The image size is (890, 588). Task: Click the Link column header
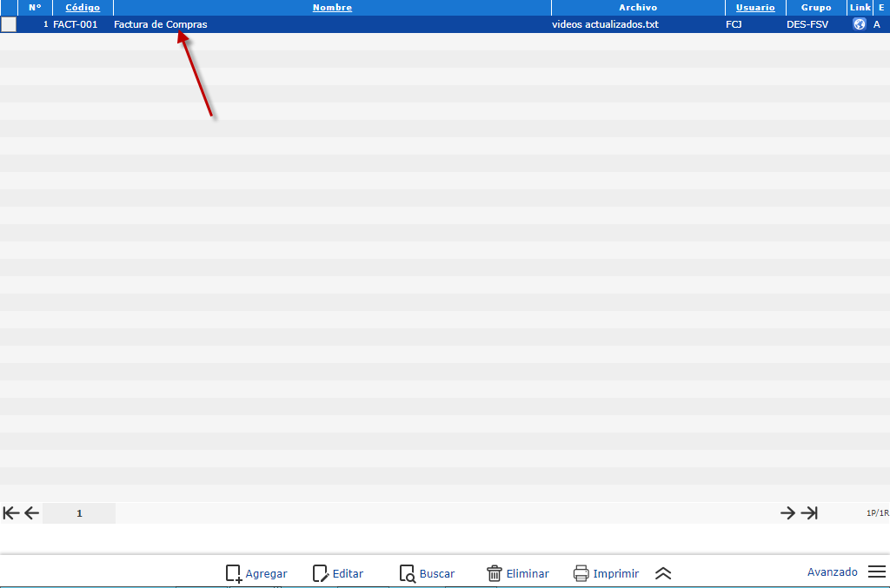click(860, 7)
